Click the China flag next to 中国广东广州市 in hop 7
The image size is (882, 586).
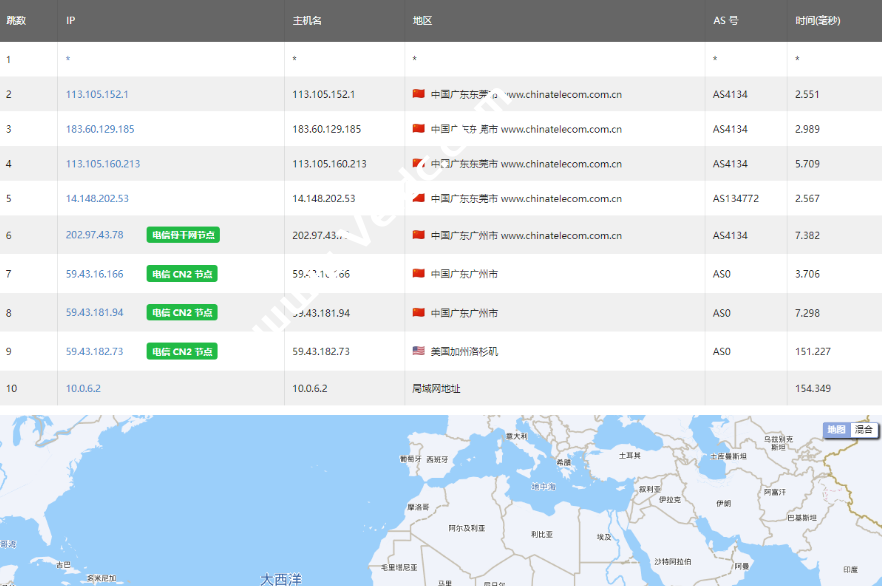pyautogui.click(x=419, y=273)
